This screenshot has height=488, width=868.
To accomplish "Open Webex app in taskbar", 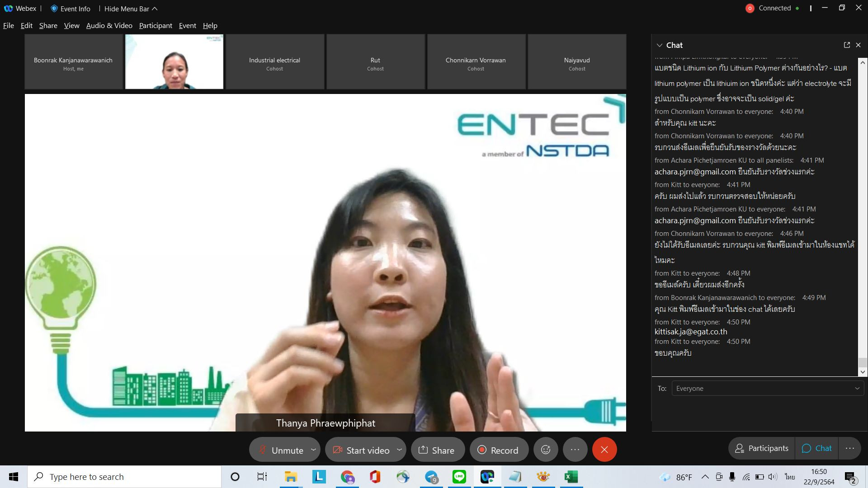I will pyautogui.click(x=487, y=477).
